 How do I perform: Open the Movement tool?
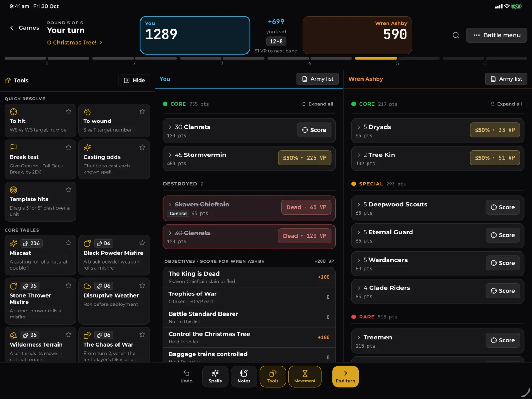coord(305,377)
